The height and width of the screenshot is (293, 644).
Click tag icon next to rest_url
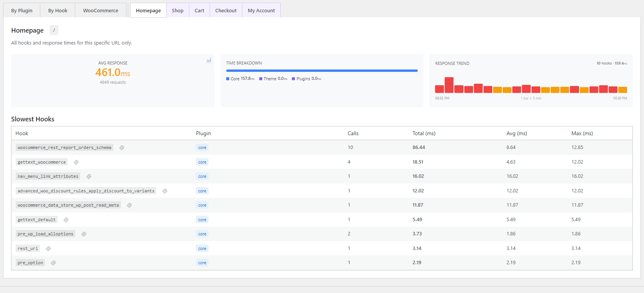(x=48, y=249)
